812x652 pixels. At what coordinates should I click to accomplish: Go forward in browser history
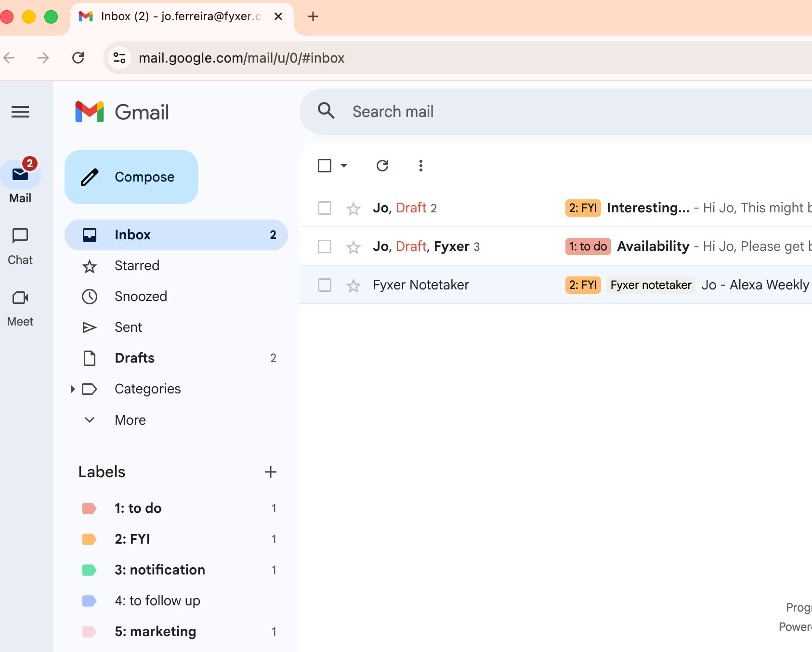click(x=43, y=58)
